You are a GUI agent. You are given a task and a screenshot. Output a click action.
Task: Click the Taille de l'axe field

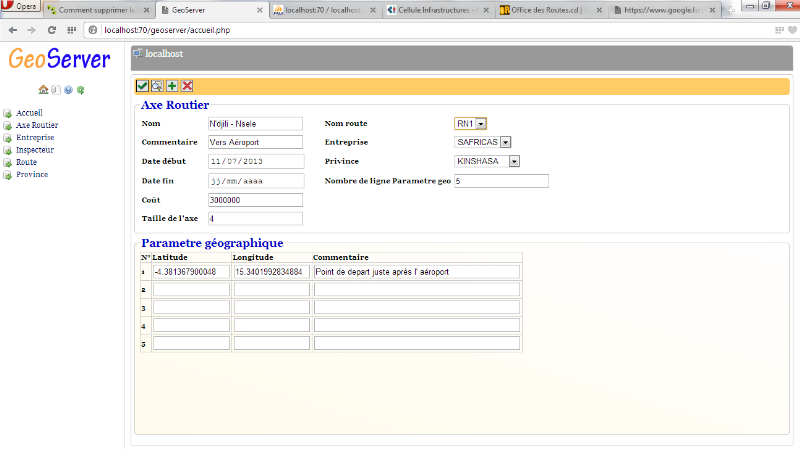pos(255,218)
